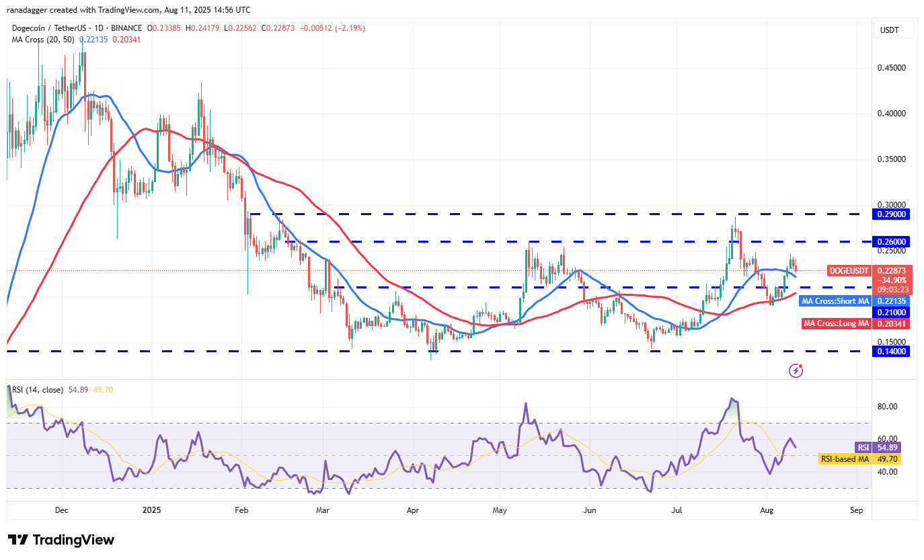Click the 0.26000 resistance level label
924x560 pixels.
tap(890, 241)
